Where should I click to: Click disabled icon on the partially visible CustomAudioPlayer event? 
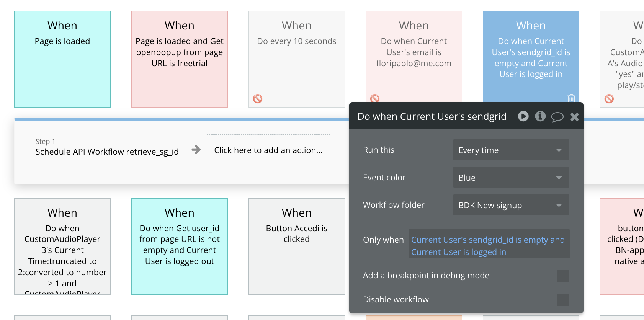click(x=609, y=99)
